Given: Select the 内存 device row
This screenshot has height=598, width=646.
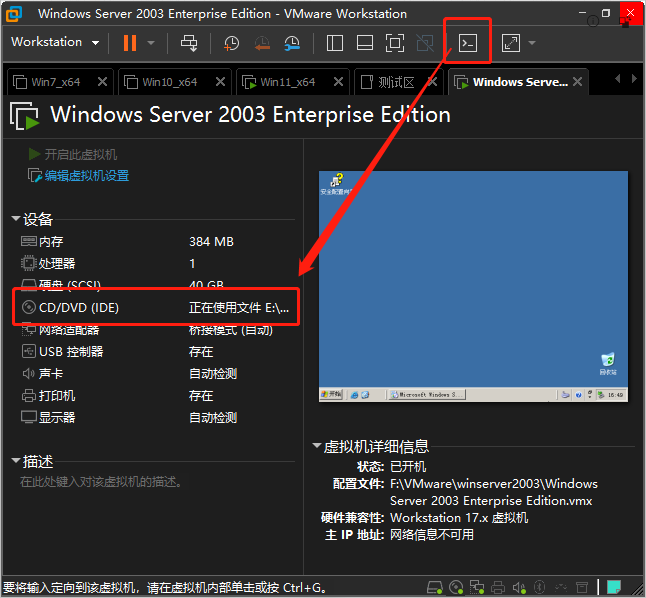Looking at the screenshot, I should click(157, 241).
